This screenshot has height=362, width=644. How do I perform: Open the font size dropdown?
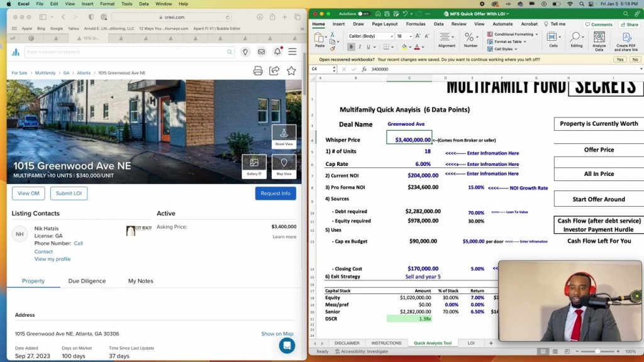(x=409, y=36)
